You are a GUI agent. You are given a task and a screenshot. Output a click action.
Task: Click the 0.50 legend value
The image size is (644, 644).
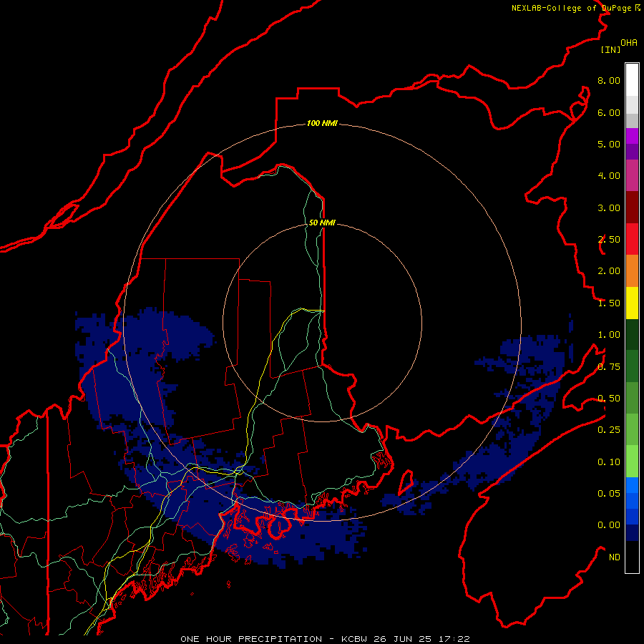point(609,399)
